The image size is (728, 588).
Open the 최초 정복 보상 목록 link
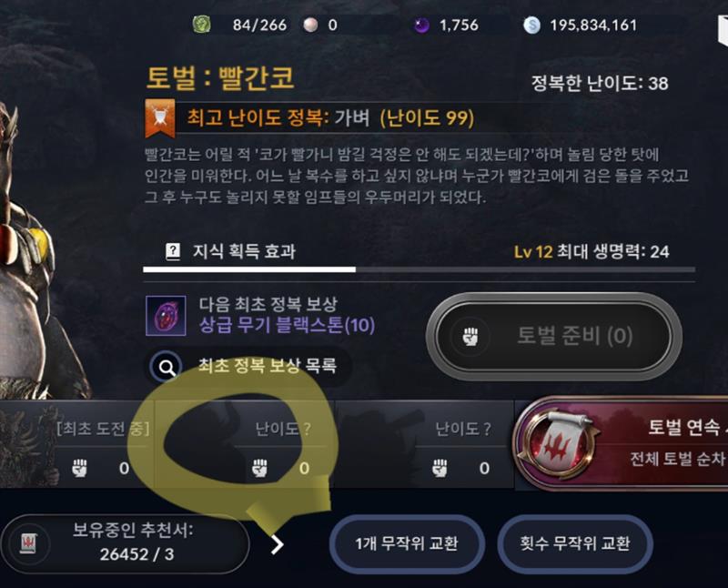point(267,366)
